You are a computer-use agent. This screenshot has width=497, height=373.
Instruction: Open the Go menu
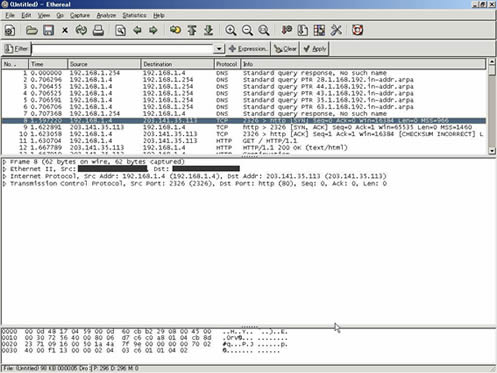(x=60, y=15)
